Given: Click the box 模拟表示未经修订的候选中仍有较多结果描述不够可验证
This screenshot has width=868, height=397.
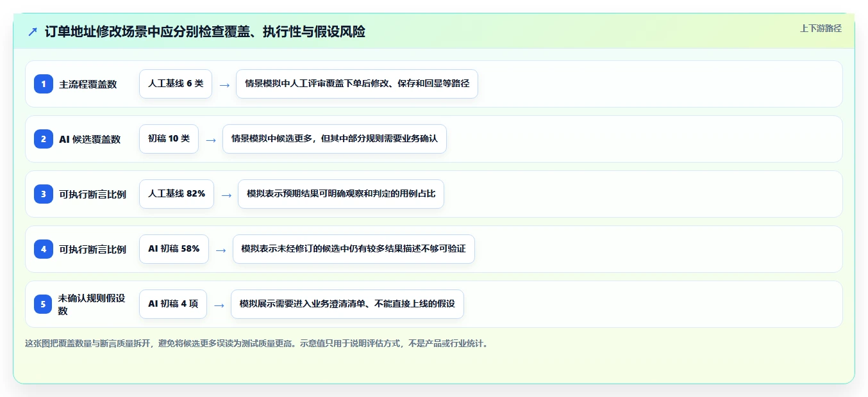Looking at the screenshot, I should (354, 249).
